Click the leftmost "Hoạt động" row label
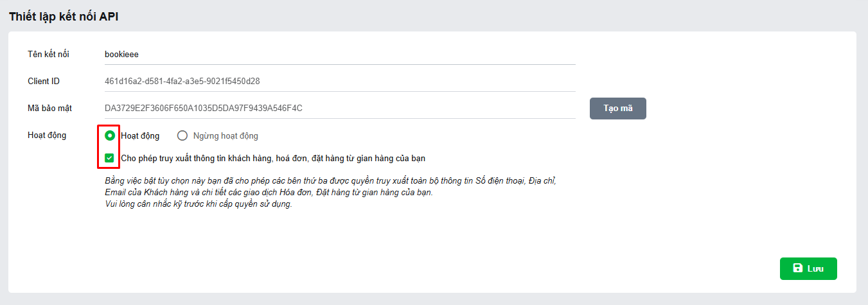The image size is (868, 305). pyautogui.click(x=47, y=135)
